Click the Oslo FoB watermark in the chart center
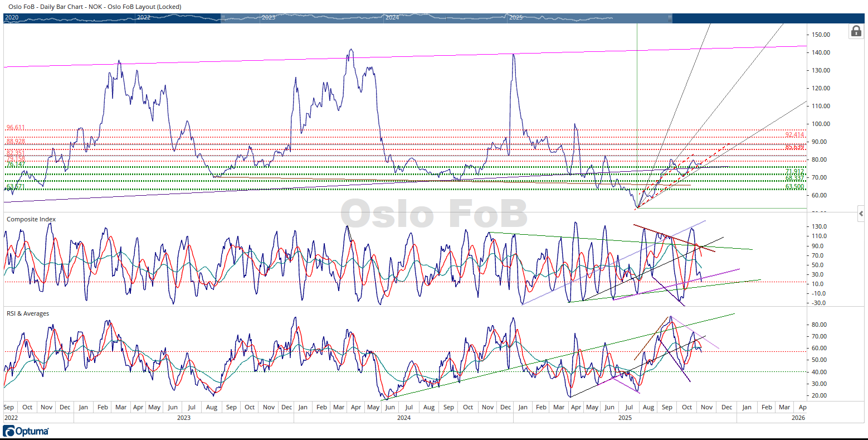 tap(433, 214)
